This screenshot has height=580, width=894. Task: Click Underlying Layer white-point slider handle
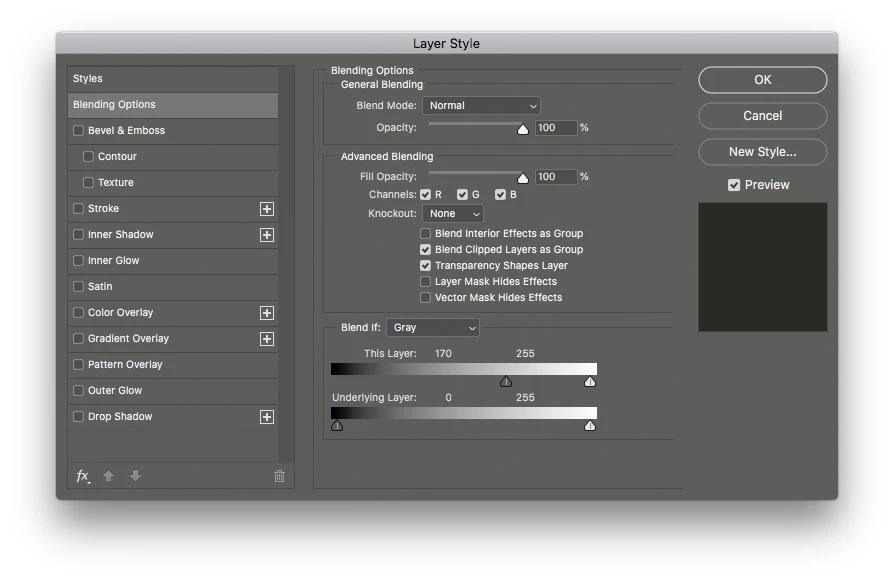pyautogui.click(x=590, y=425)
